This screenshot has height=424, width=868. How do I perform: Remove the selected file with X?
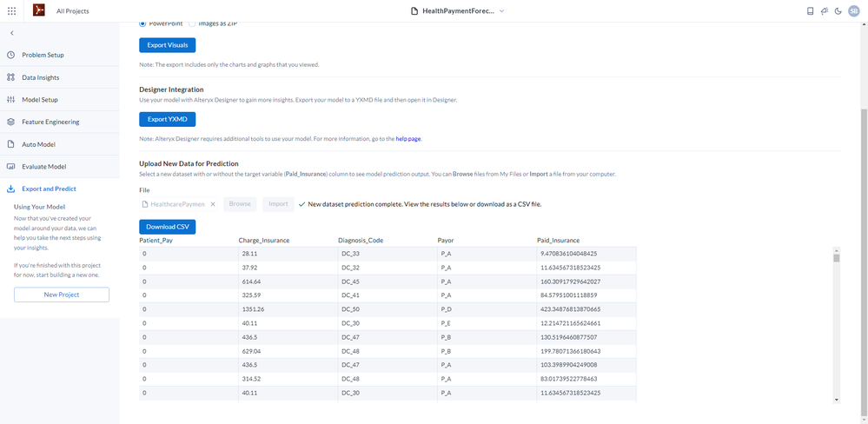213,204
